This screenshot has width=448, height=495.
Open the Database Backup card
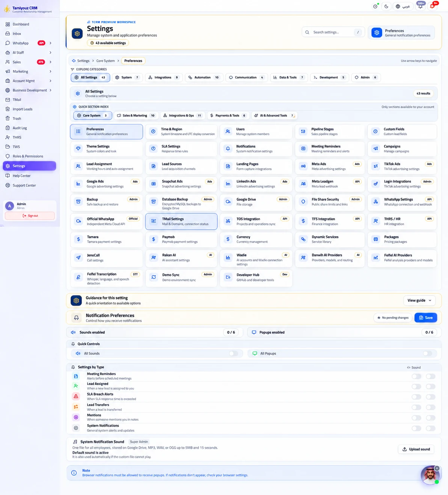point(181,203)
